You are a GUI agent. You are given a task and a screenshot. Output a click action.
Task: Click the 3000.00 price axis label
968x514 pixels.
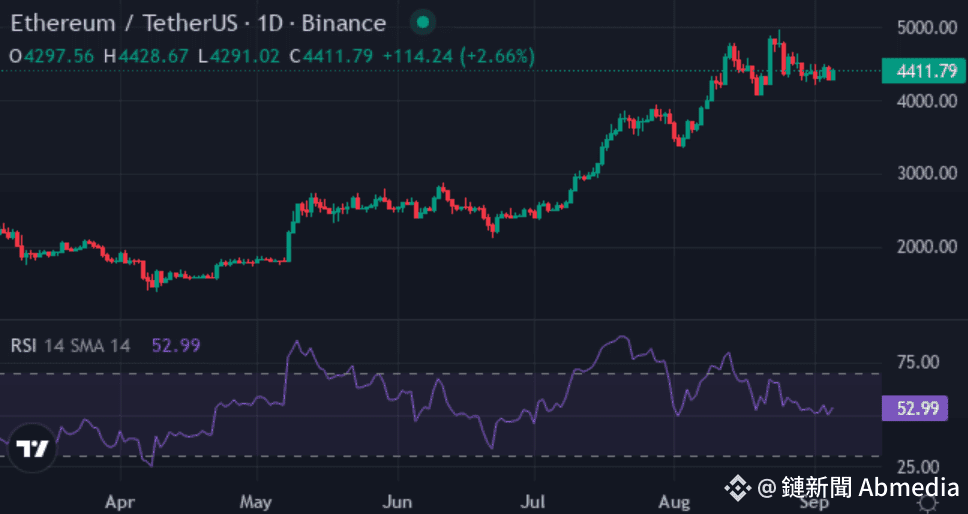coord(927,173)
